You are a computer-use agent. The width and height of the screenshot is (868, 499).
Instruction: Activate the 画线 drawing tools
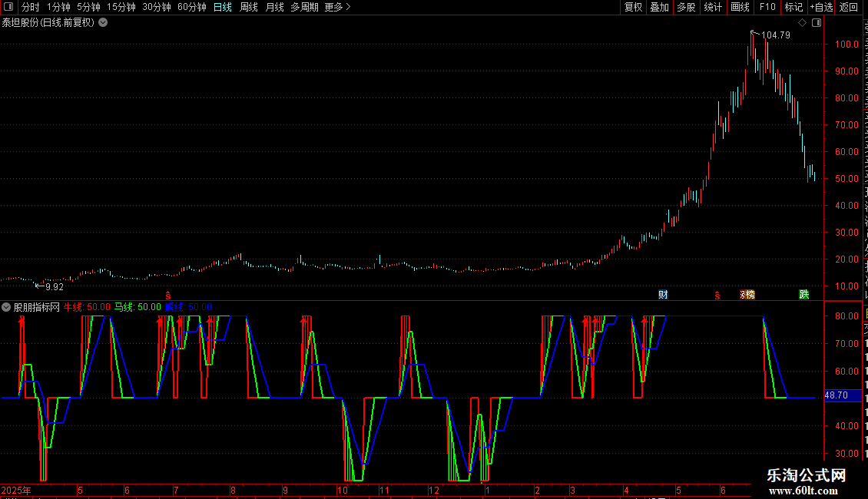(x=740, y=7)
